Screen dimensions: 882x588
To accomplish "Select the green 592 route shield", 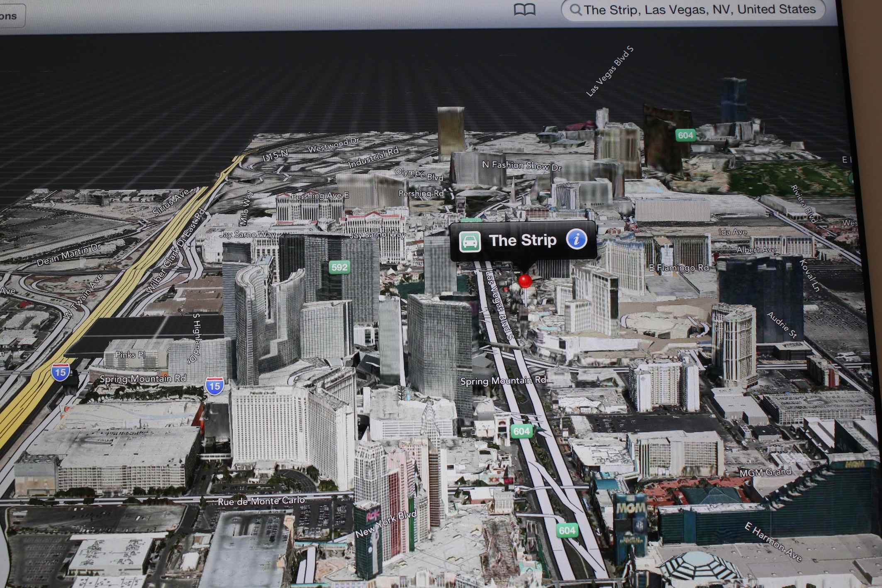I will [339, 267].
